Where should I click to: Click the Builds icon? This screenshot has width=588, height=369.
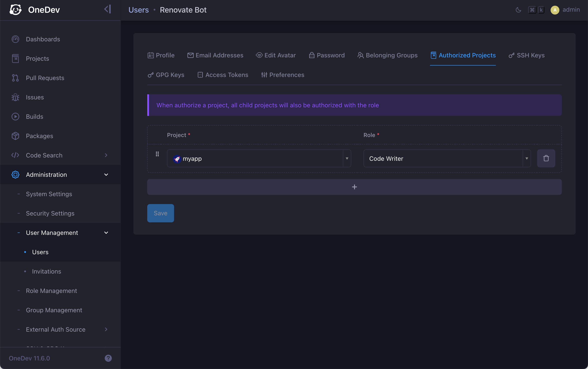pos(15,116)
